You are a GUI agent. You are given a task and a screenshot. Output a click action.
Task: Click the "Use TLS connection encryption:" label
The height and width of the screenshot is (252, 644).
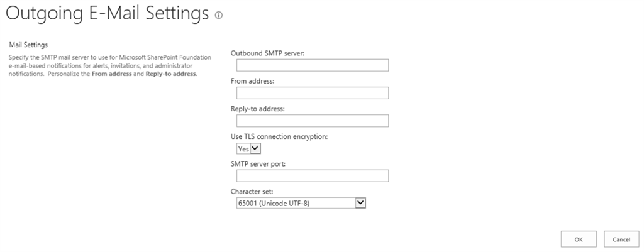pyautogui.click(x=279, y=136)
